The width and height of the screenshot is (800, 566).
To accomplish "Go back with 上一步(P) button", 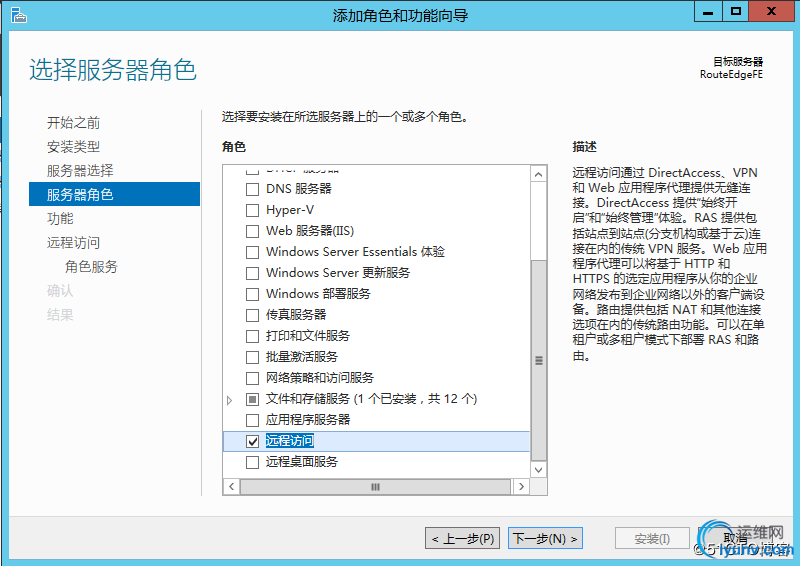I will tap(462, 539).
